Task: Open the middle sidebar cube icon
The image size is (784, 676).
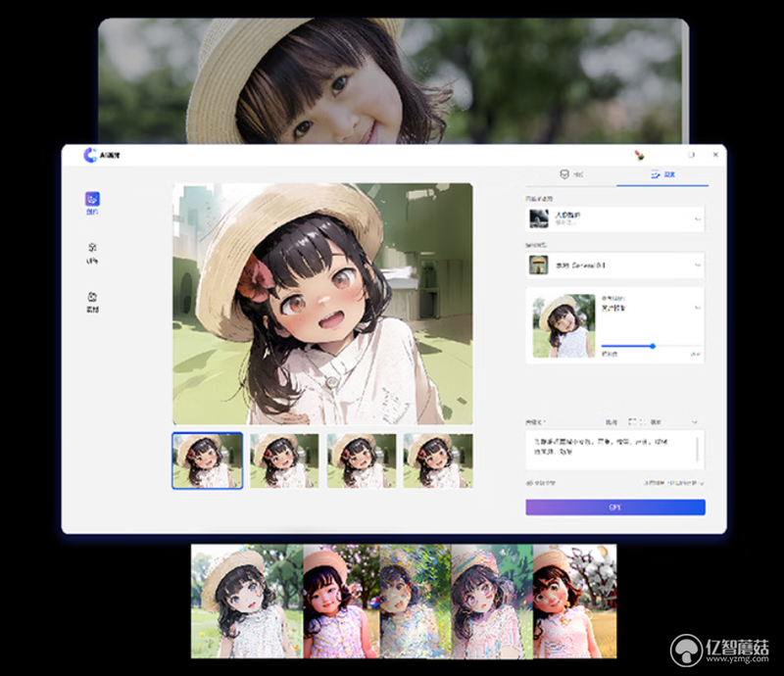Action: point(92,248)
